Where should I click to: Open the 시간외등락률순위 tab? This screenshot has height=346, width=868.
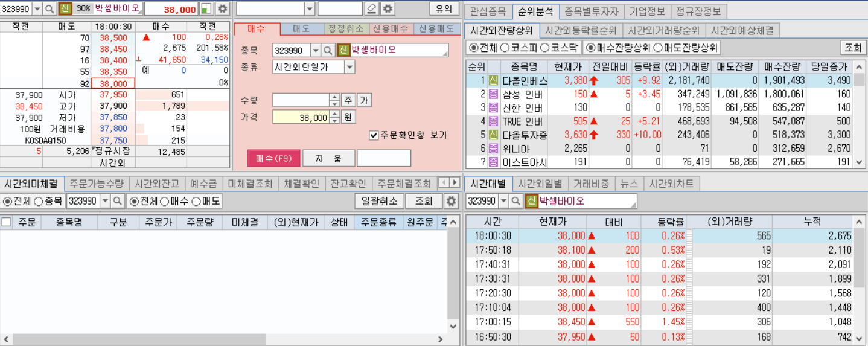click(x=581, y=30)
